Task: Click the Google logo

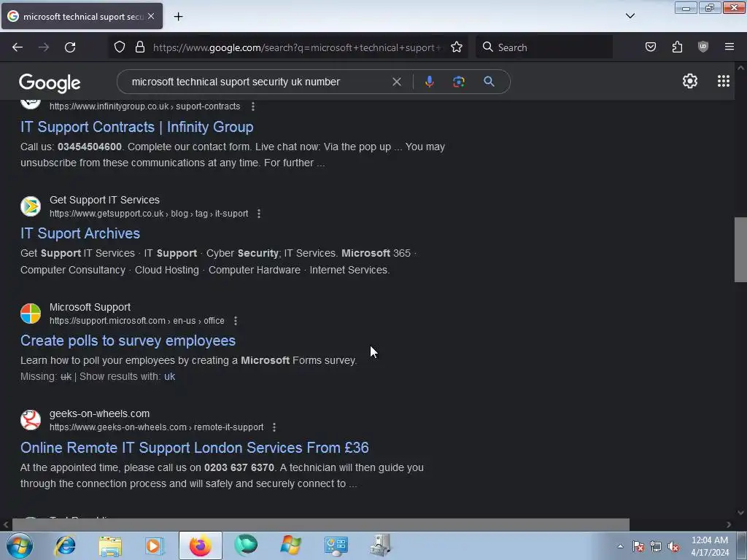Action: 50,83
